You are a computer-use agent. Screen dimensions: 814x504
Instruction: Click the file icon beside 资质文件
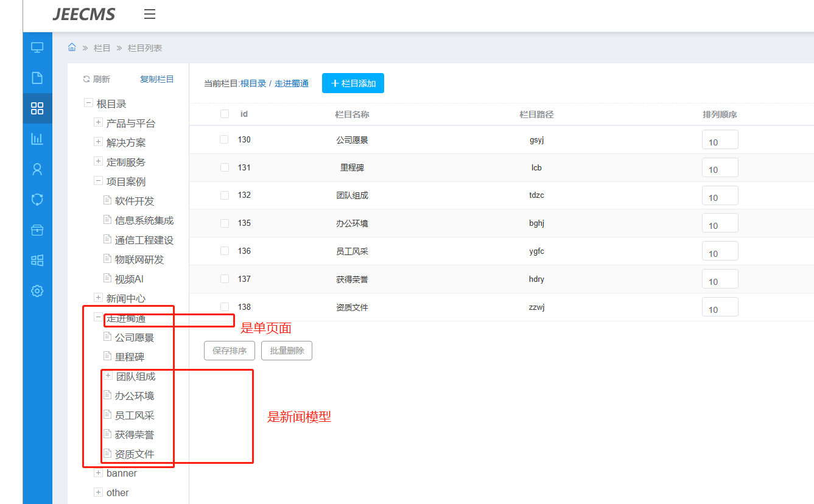coord(108,453)
